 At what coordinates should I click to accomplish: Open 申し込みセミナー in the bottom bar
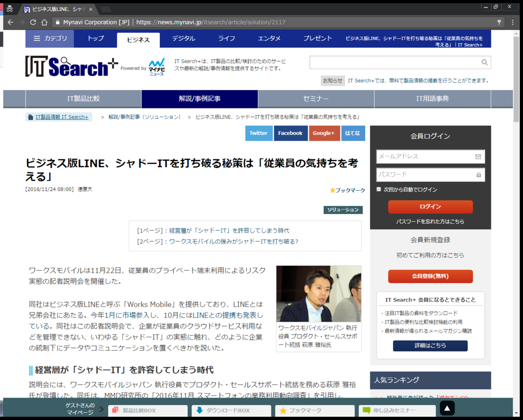pos(397,410)
